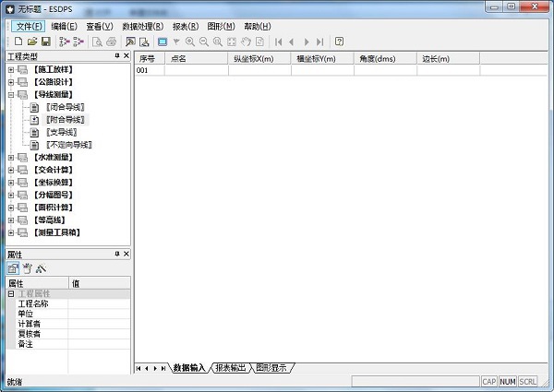Click the 工程名称 value field
The image size is (554, 392).
[x=100, y=303]
